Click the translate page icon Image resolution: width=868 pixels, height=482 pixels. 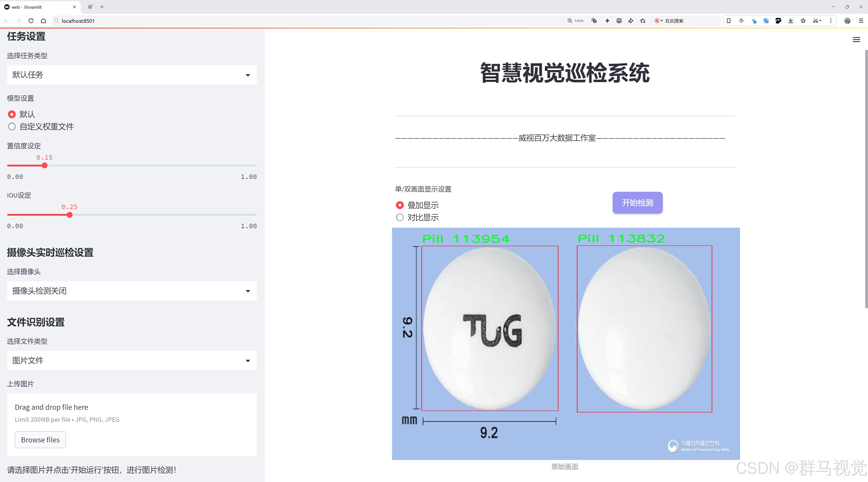pos(594,21)
